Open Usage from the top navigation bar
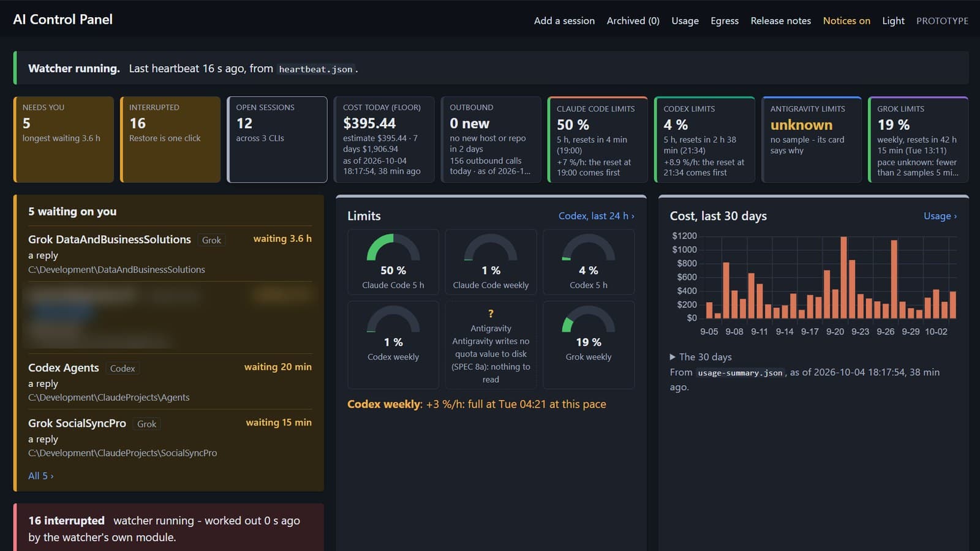The image size is (980, 551). [x=685, y=21]
